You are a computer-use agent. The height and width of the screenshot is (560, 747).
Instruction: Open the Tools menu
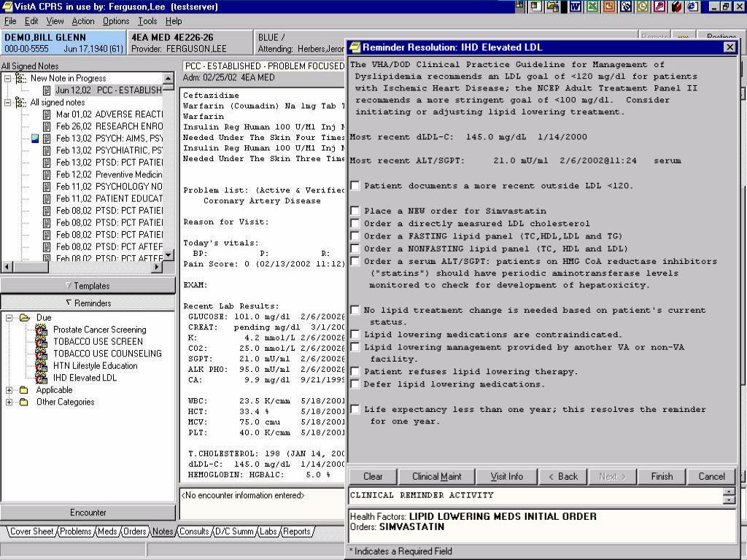click(147, 21)
